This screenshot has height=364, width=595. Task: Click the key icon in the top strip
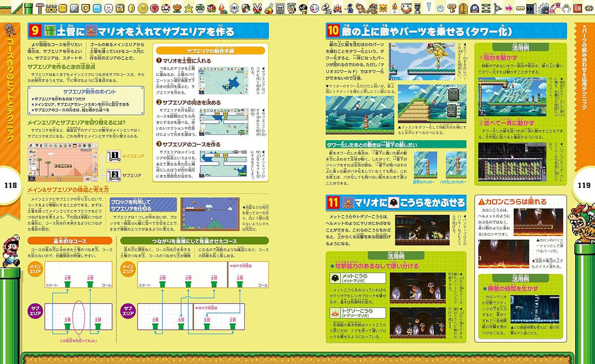(452, 8)
